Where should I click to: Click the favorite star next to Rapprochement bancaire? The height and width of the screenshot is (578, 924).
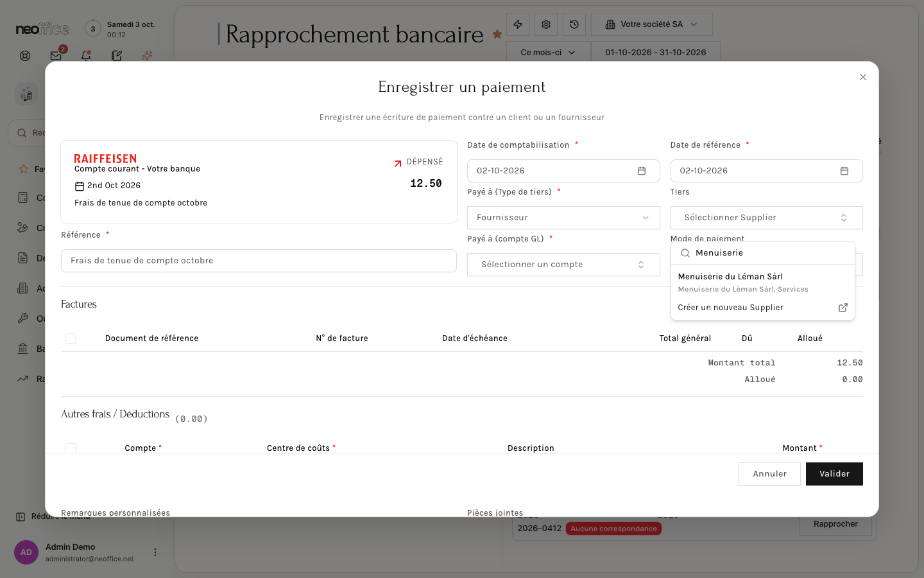(x=497, y=34)
